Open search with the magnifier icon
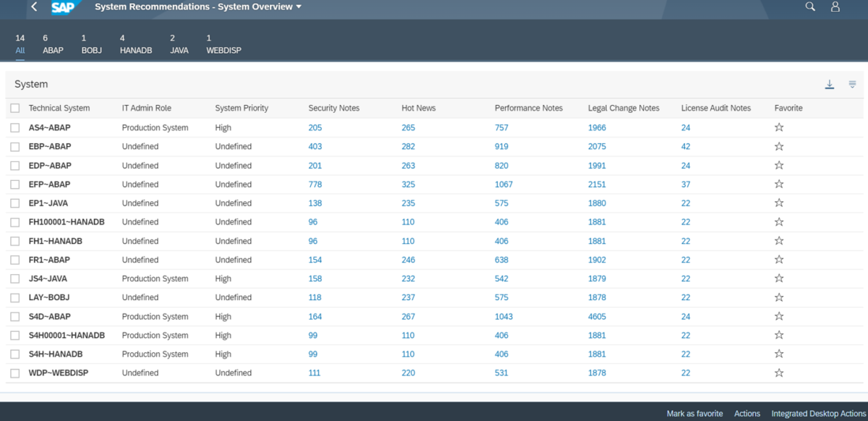 click(809, 7)
